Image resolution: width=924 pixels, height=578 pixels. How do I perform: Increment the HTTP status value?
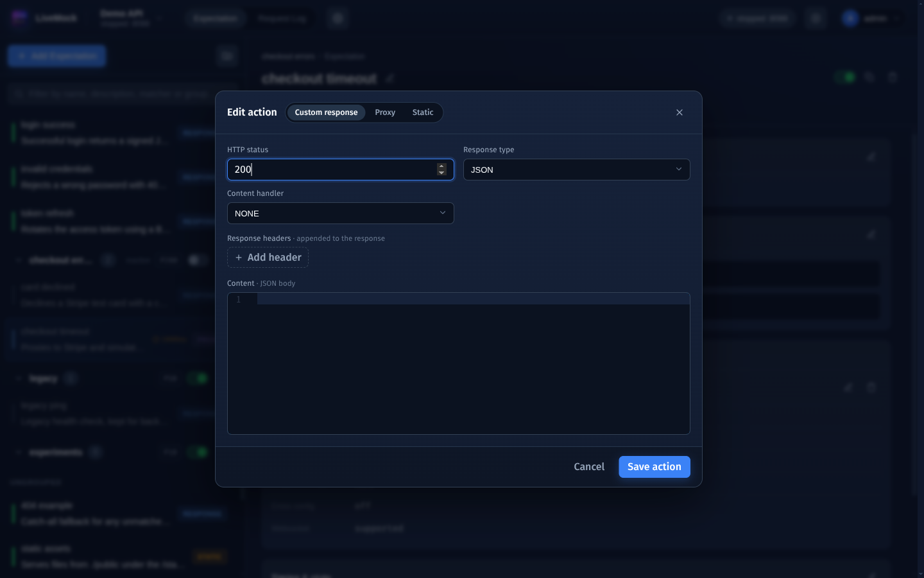coord(441,166)
